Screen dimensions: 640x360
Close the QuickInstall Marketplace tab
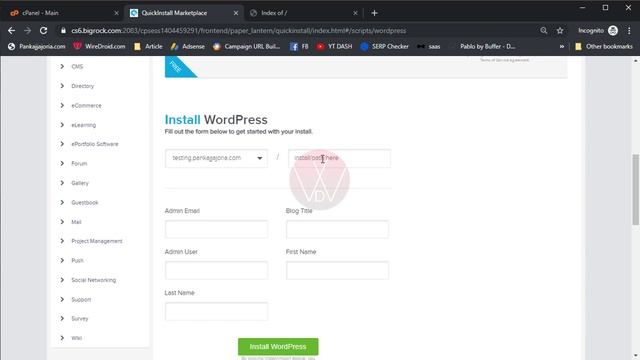coord(236,13)
